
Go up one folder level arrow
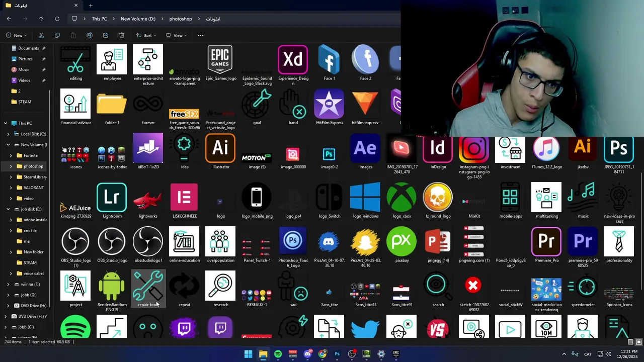[x=41, y=19]
